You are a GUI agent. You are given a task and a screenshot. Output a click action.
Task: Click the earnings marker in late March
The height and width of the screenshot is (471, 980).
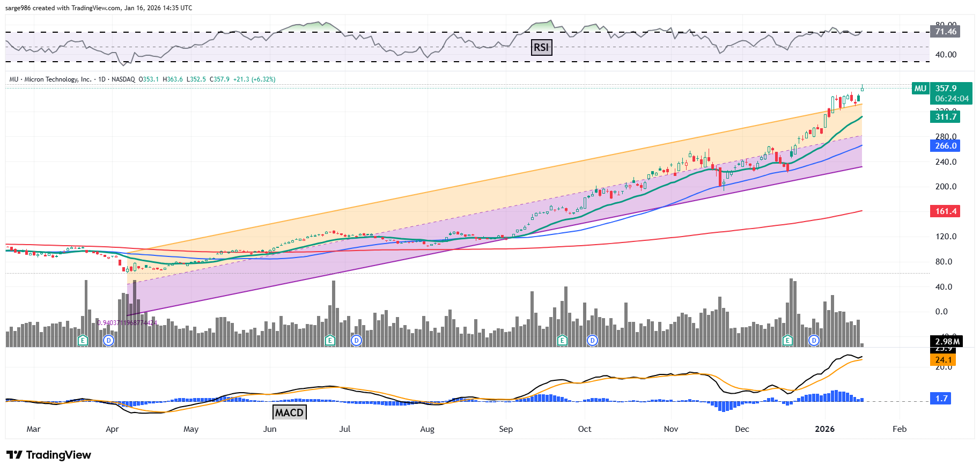click(x=83, y=340)
